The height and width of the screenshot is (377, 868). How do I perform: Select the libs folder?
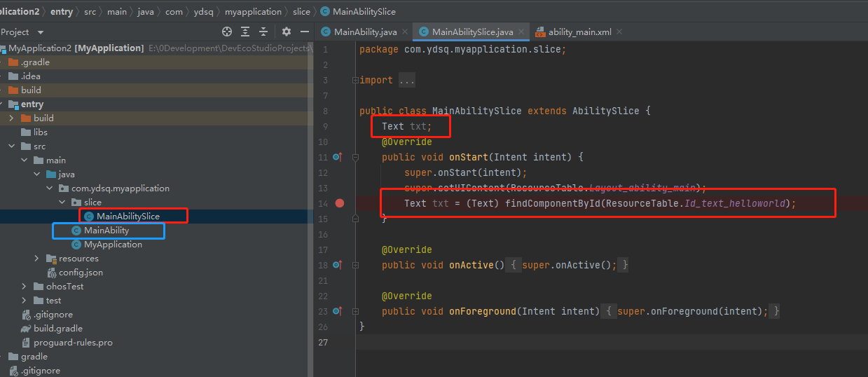41,132
